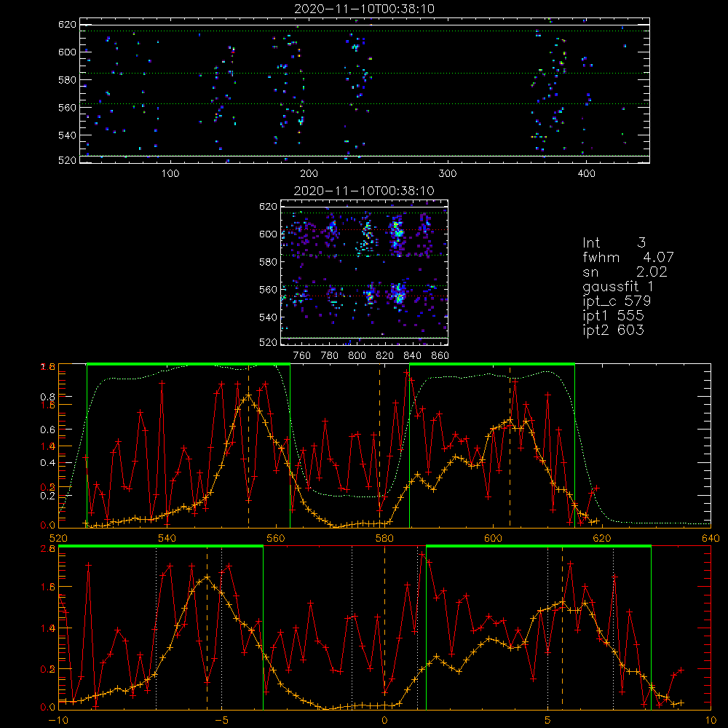The image size is (728, 728).
Task: Click y-axis label 600 on middle plot
Action: pos(268,234)
